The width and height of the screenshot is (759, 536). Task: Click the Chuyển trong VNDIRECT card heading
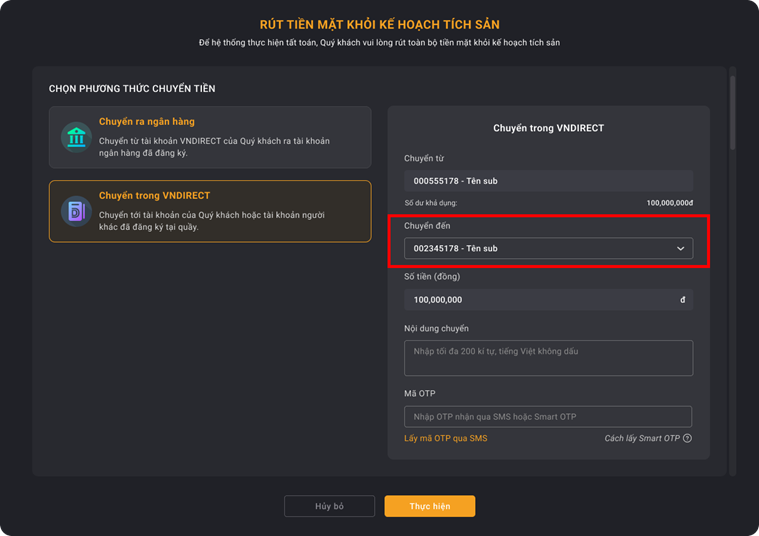[154, 196]
